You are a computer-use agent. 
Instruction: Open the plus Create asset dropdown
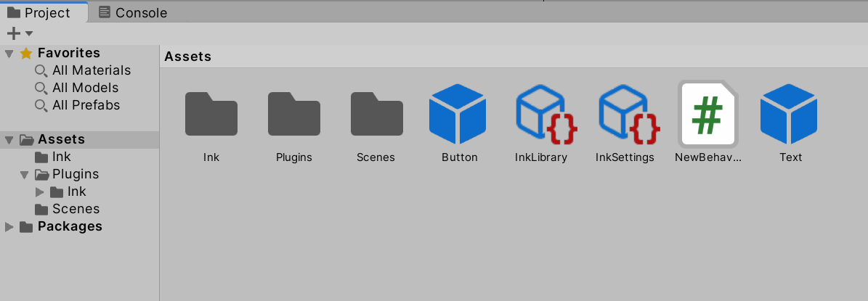pyautogui.click(x=19, y=33)
